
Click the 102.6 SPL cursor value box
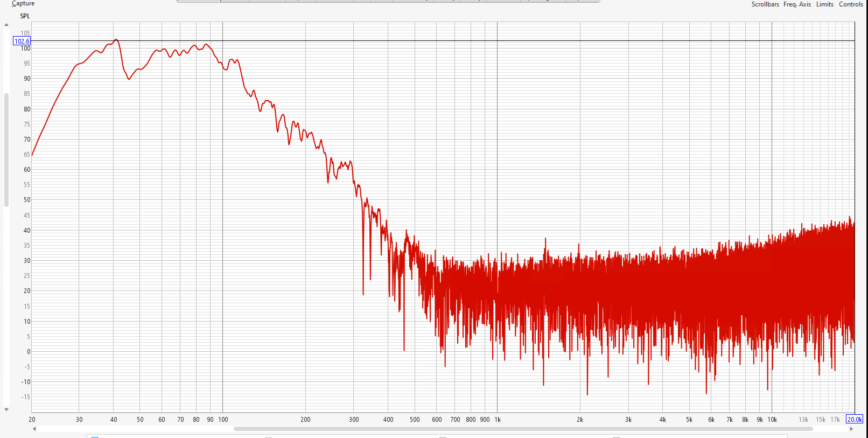pos(22,41)
